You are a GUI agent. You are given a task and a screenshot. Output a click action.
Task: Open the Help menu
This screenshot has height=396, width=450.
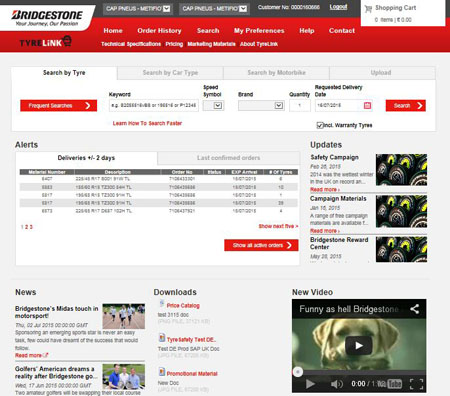click(x=307, y=31)
